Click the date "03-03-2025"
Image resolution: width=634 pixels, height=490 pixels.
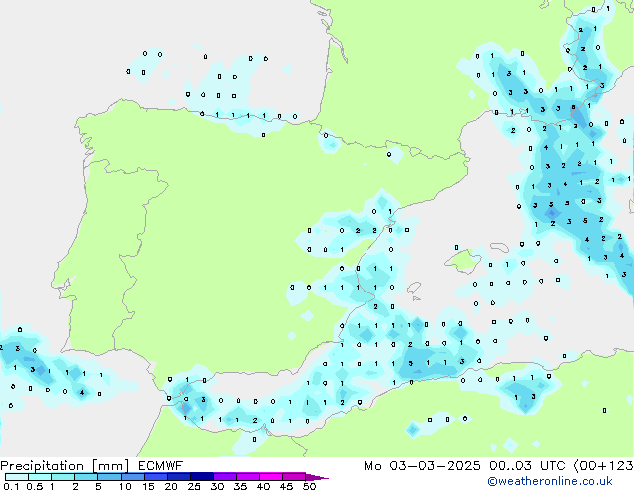point(435,466)
